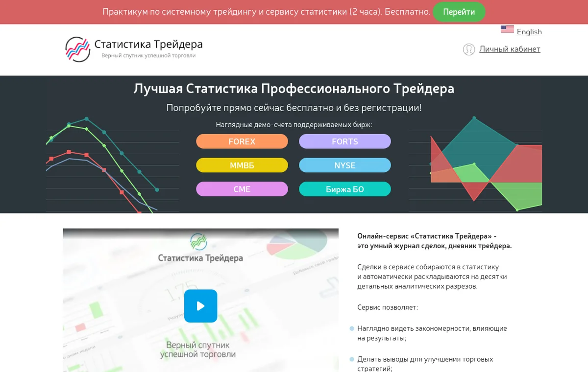This screenshot has height=372, width=588.
Task: Click the US flag language icon
Action: (507, 29)
